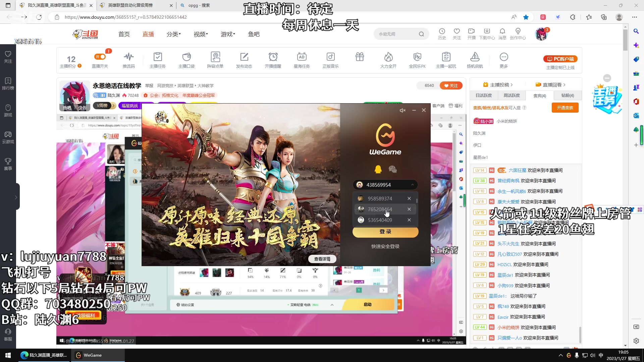The height and width of the screenshot is (362, 644).
Task: Toggle the 直播开关 live switch
Action: pos(100,60)
